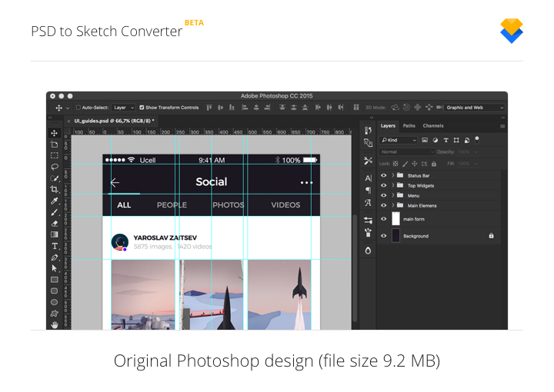Screen dimensions: 554x392
Task: Select the Gradient tool
Action: [x=54, y=234]
